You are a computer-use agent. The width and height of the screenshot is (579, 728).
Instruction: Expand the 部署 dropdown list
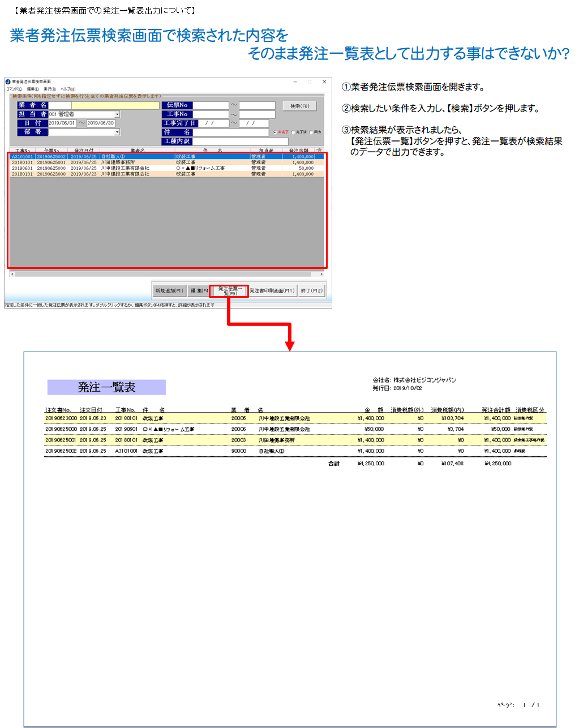(117, 132)
